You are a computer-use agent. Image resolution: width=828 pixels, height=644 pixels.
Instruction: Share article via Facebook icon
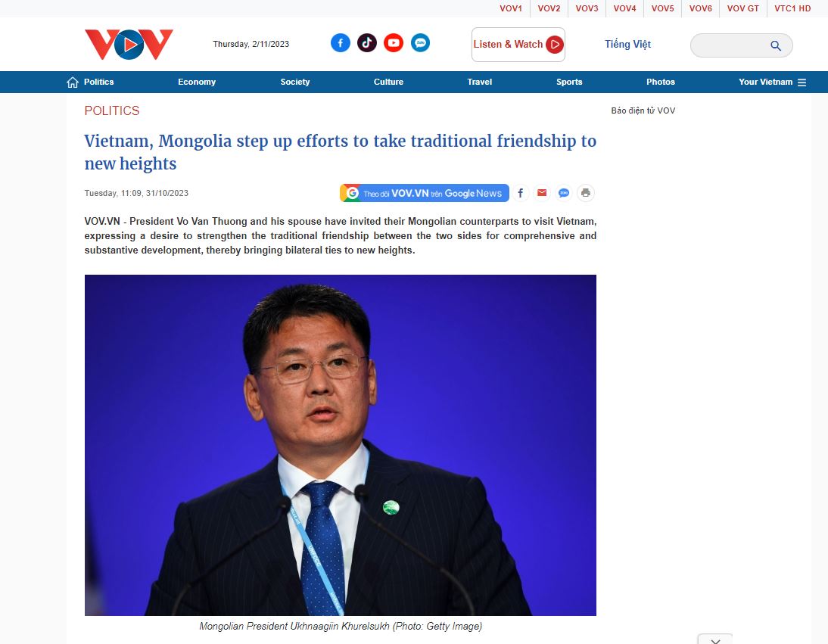[520, 193]
